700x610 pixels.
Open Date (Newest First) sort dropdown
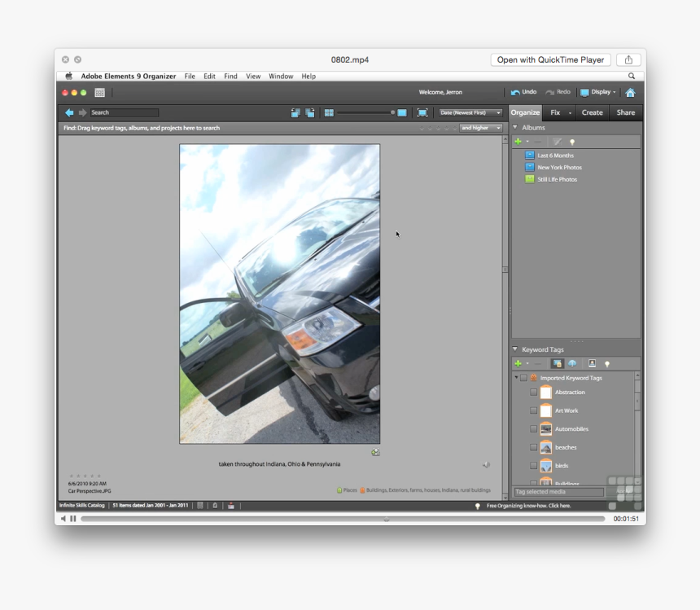point(470,112)
